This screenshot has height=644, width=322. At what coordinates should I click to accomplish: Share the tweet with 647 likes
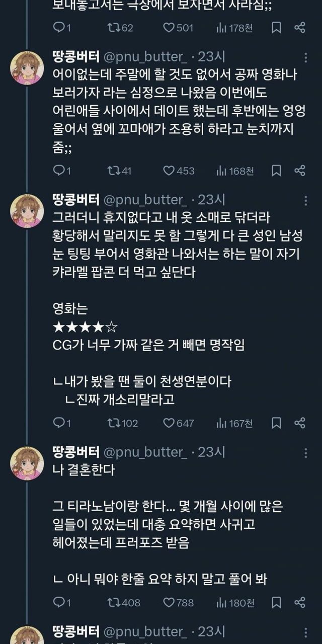coord(300,423)
